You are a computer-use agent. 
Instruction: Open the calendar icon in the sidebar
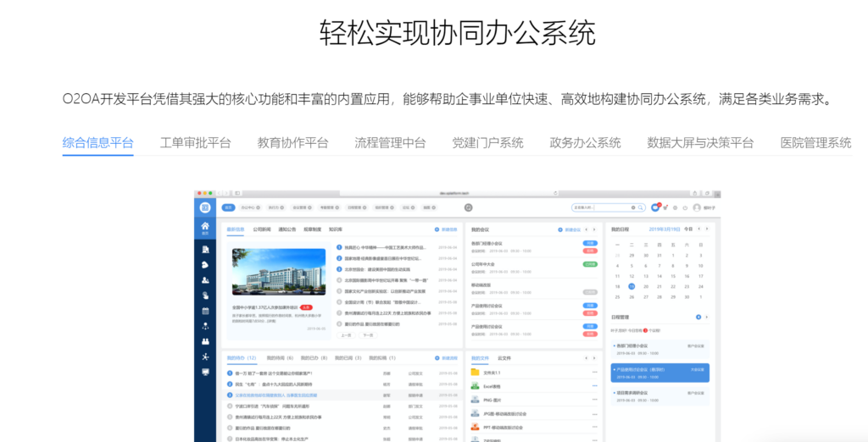(x=205, y=311)
